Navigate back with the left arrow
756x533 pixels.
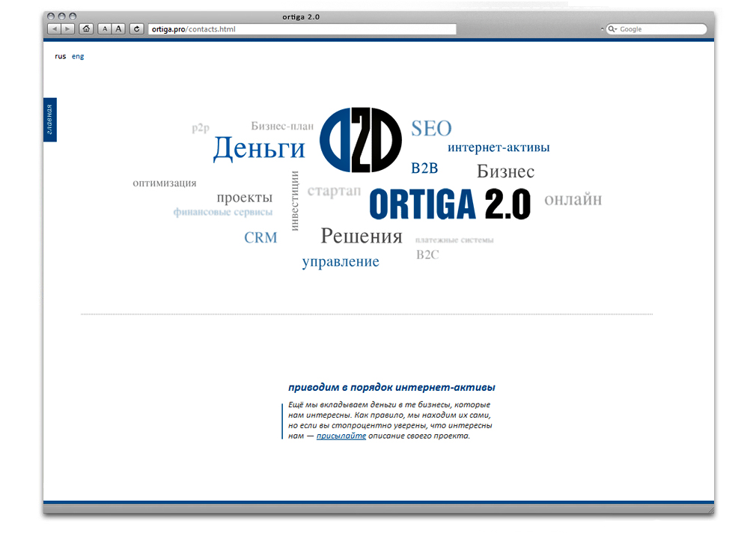tap(54, 28)
